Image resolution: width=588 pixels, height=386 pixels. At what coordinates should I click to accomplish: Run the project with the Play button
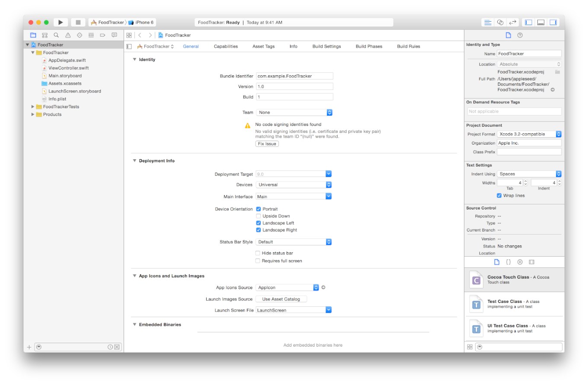pos(61,23)
